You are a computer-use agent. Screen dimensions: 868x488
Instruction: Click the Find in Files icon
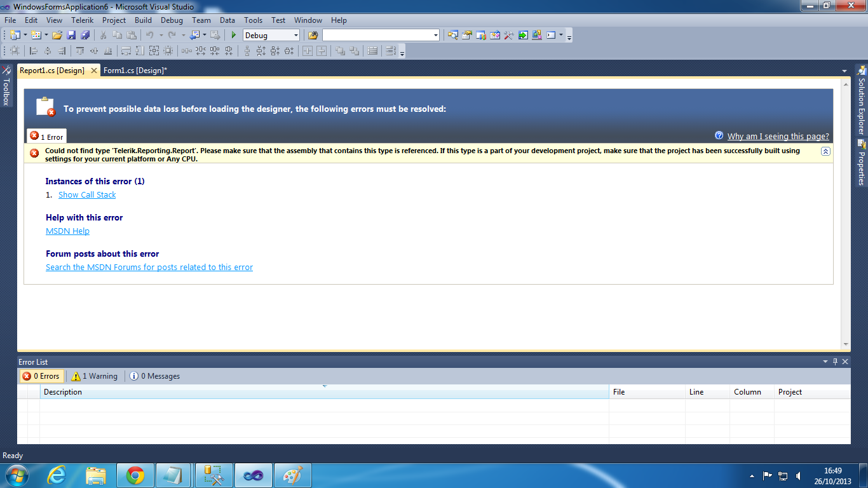pos(313,36)
